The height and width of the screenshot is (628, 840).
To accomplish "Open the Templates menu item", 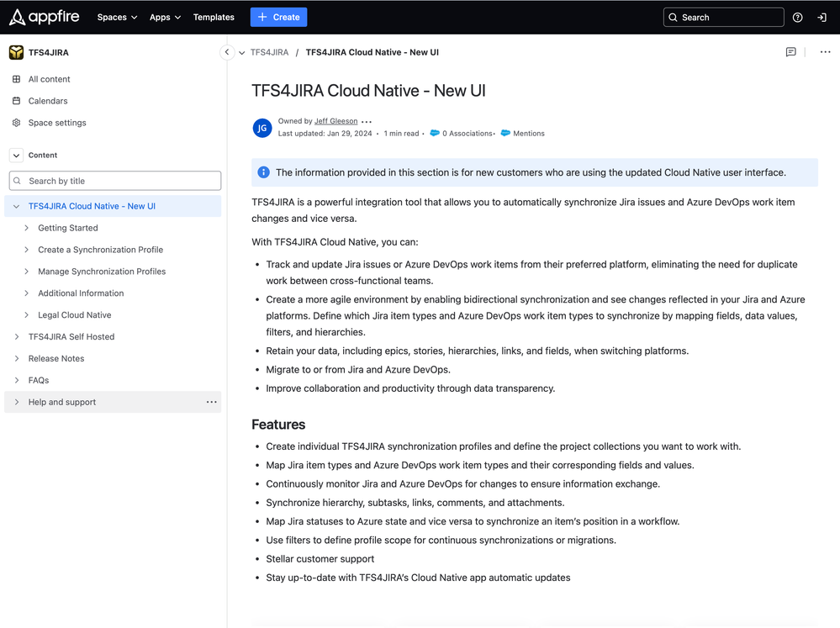I will pyautogui.click(x=214, y=17).
